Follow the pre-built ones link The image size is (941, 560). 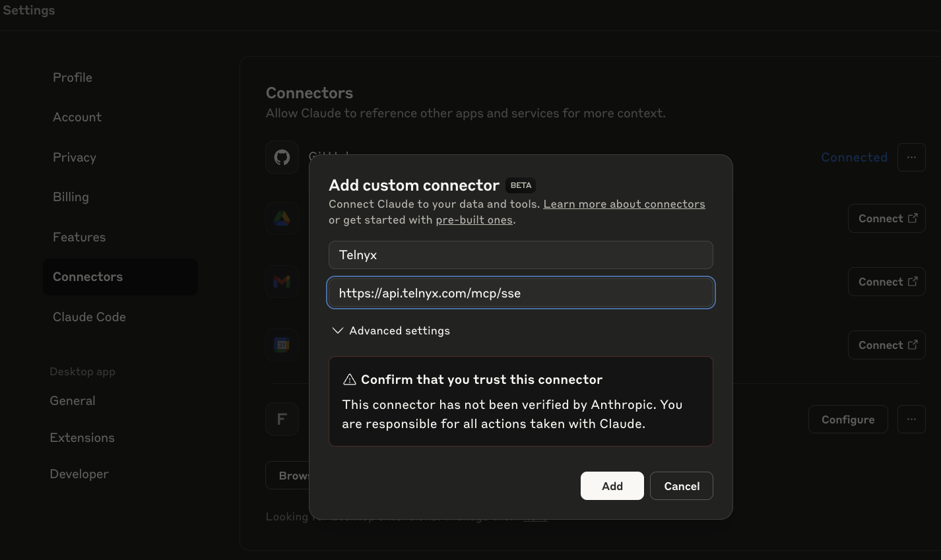pyautogui.click(x=474, y=220)
